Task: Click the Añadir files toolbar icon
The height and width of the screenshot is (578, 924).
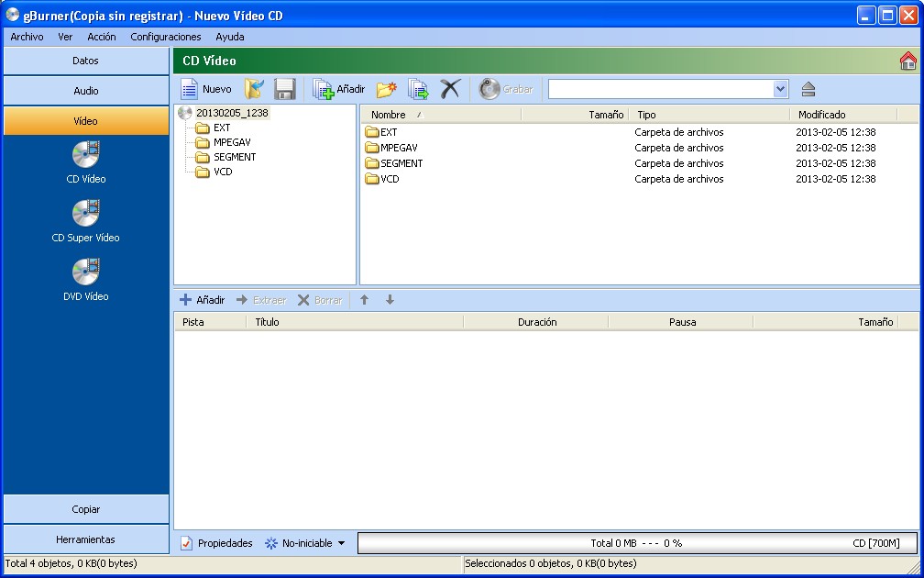Action: (324, 89)
